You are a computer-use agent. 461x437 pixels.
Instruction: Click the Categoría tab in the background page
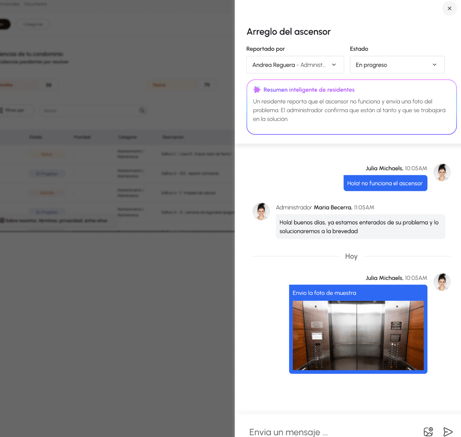tap(33, 24)
